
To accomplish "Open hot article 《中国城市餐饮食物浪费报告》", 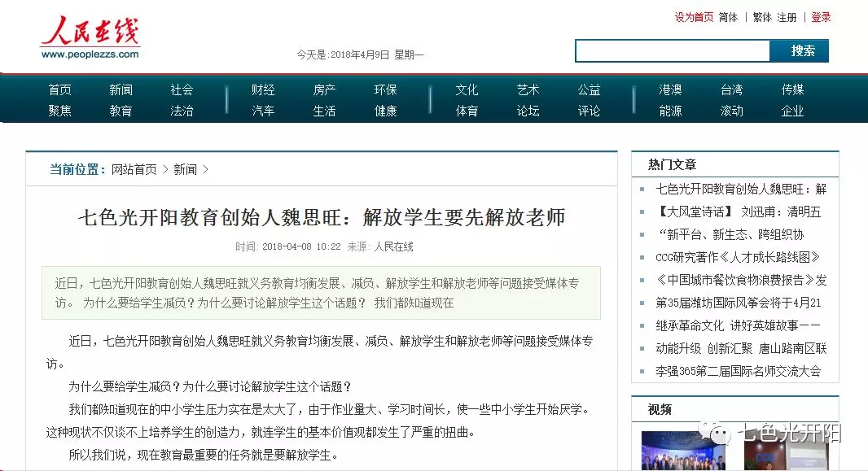I will coord(741,280).
